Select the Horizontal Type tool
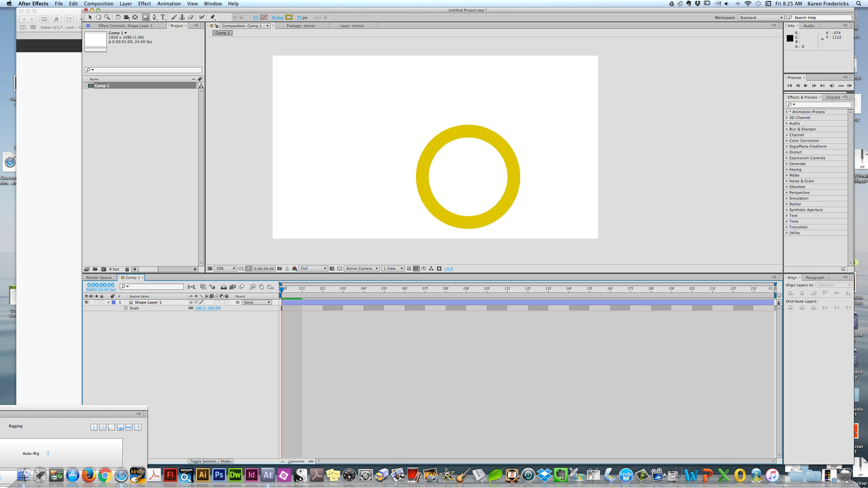Viewport: 868px width, 488px height. [163, 17]
